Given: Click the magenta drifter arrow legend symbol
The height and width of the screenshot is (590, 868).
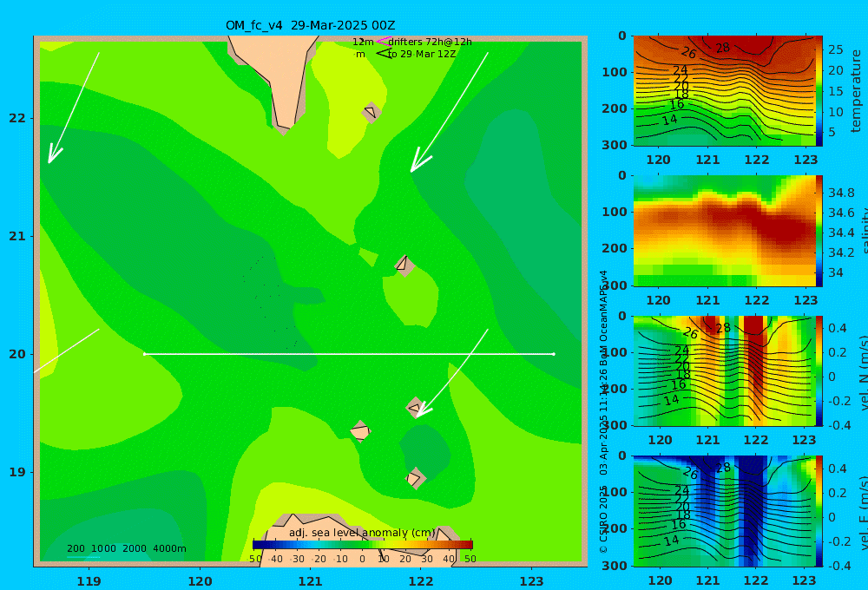Looking at the screenshot, I should coord(383,41).
